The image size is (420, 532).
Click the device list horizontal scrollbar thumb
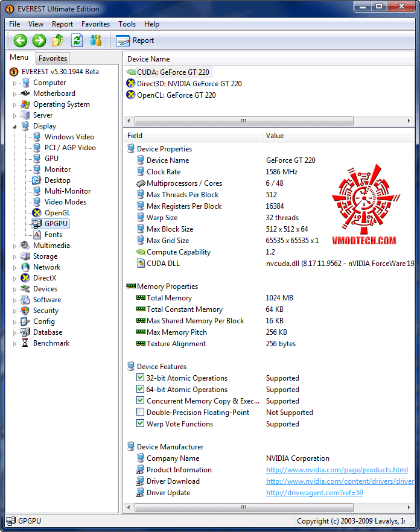tap(244, 121)
